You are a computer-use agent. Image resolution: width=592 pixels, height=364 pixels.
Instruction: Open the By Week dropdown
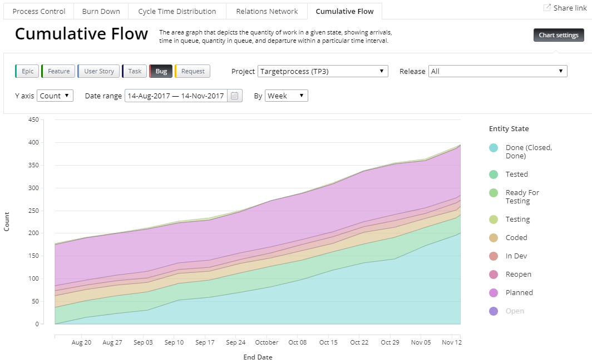286,95
